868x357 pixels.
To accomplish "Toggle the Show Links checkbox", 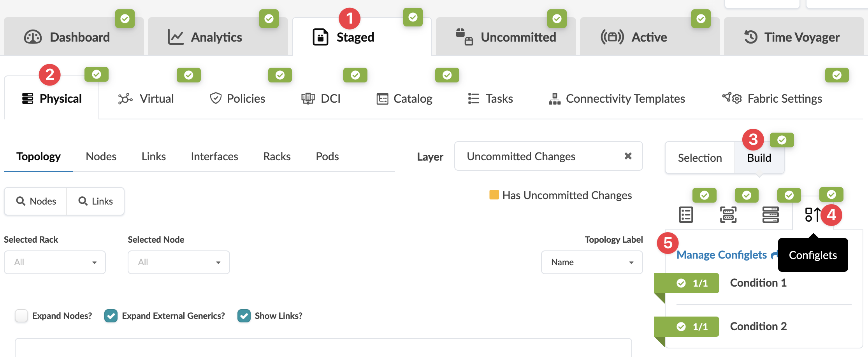I will pos(244,316).
